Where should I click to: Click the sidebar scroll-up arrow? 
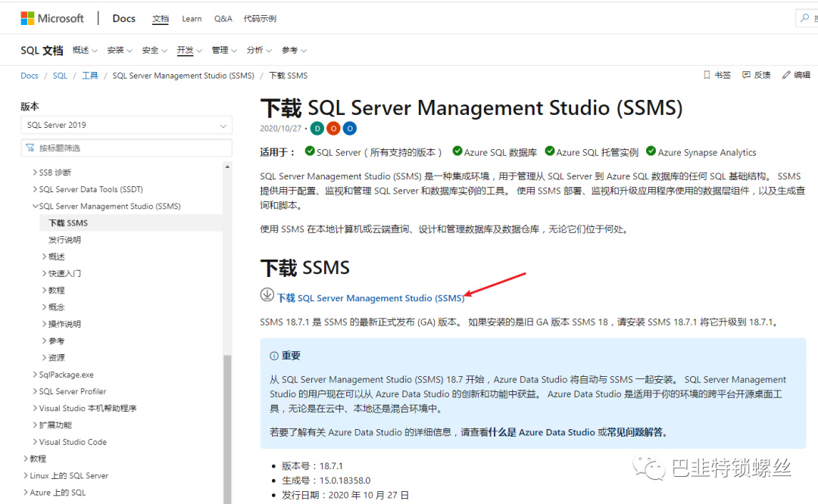point(227,166)
